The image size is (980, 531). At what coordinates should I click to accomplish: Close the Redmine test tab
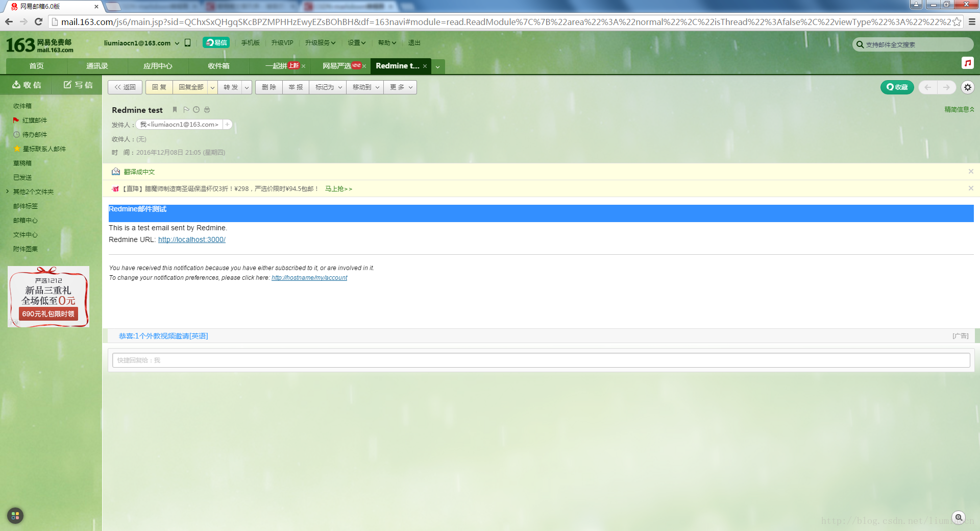[425, 66]
